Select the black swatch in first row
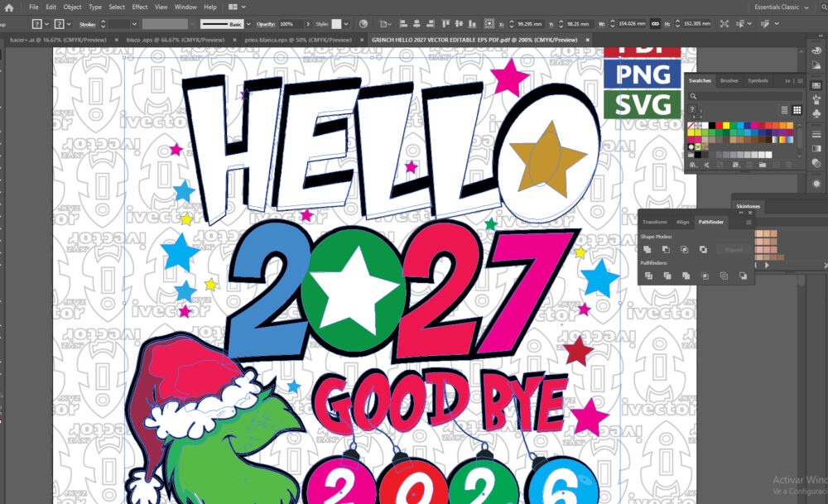This screenshot has width=828, height=504. coord(712,126)
